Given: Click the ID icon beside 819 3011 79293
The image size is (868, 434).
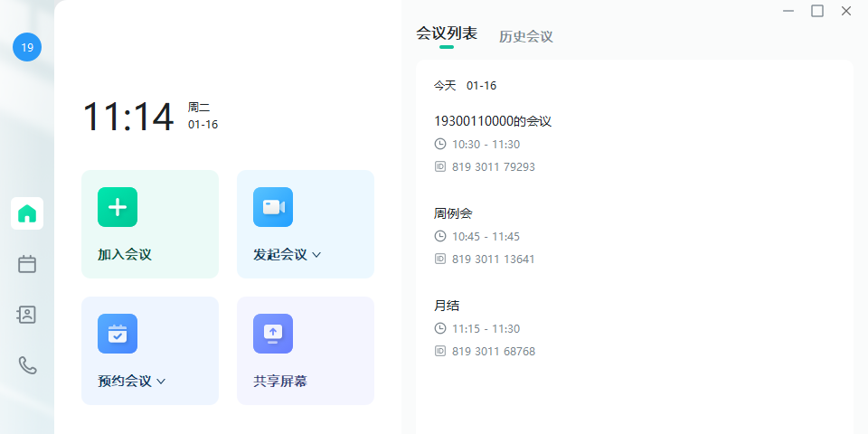Looking at the screenshot, I should (x=440, y=166).
